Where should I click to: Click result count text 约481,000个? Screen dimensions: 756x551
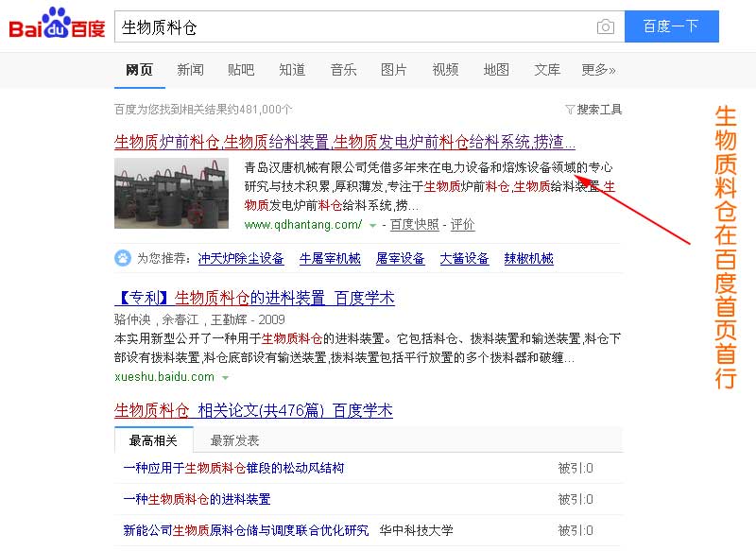261,110
